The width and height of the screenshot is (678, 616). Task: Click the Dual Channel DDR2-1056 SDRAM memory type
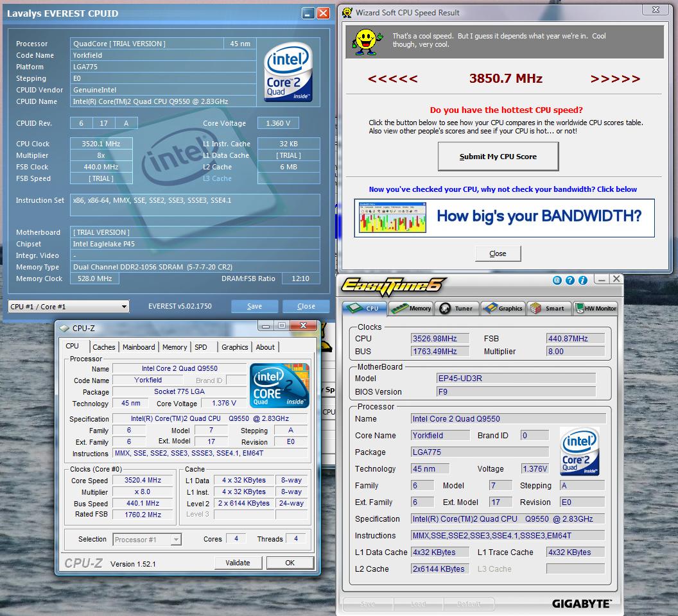195,267
